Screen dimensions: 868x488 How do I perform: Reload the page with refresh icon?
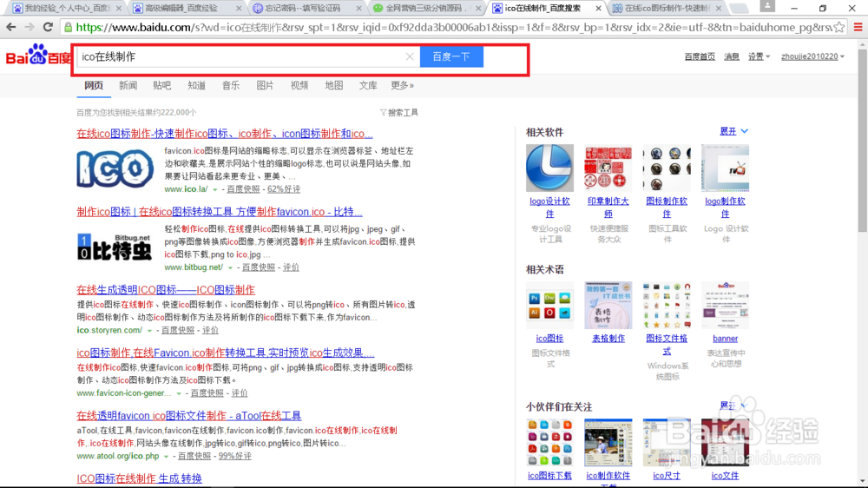pyautogui.click(x=48, y=27)
